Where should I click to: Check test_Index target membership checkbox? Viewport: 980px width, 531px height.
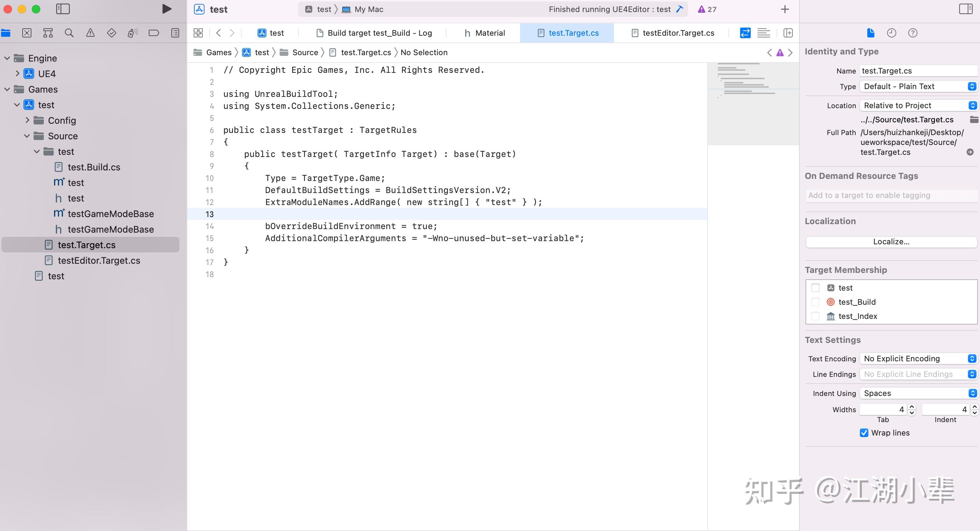(x=815, y=316)
